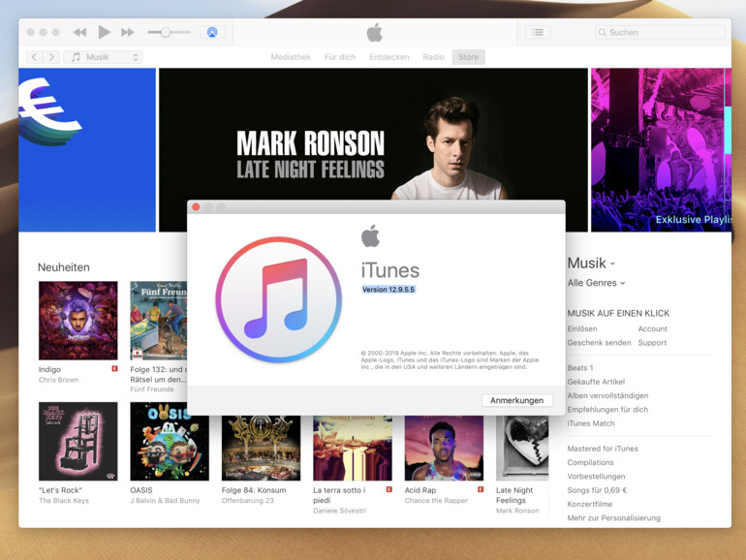The width and height of the screenshot is (746, 560).
Task: Open Gekaufte Artikel link
Action: [596, 382]
